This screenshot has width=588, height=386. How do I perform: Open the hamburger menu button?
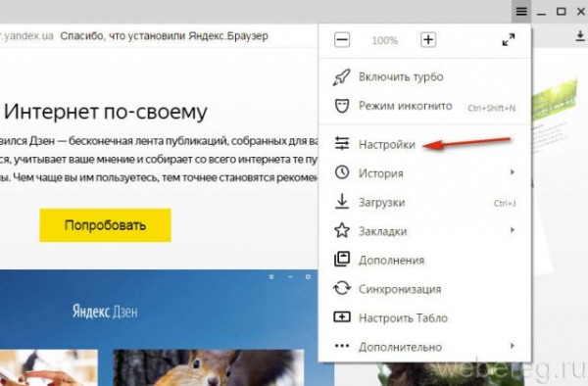[521, 11]
